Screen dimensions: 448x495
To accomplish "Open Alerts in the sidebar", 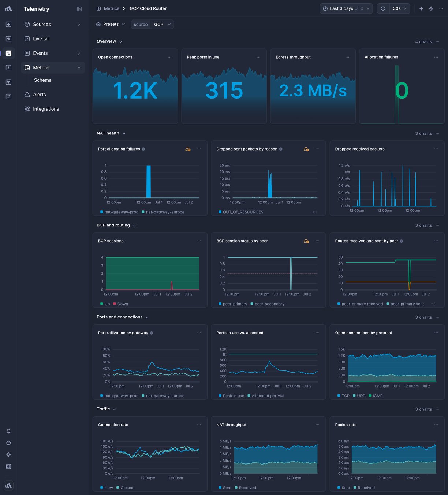I will 53,95.
